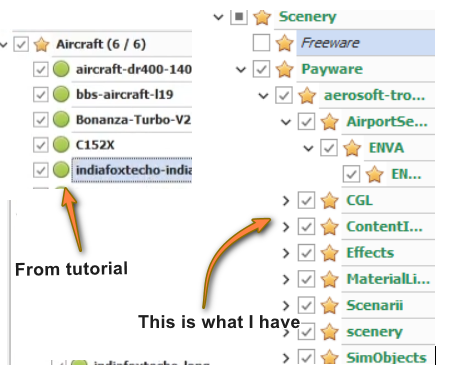Toggle the CGL folder checkbox
The image size is (454, 370).
pyautogui.click(x=306, y=200)
